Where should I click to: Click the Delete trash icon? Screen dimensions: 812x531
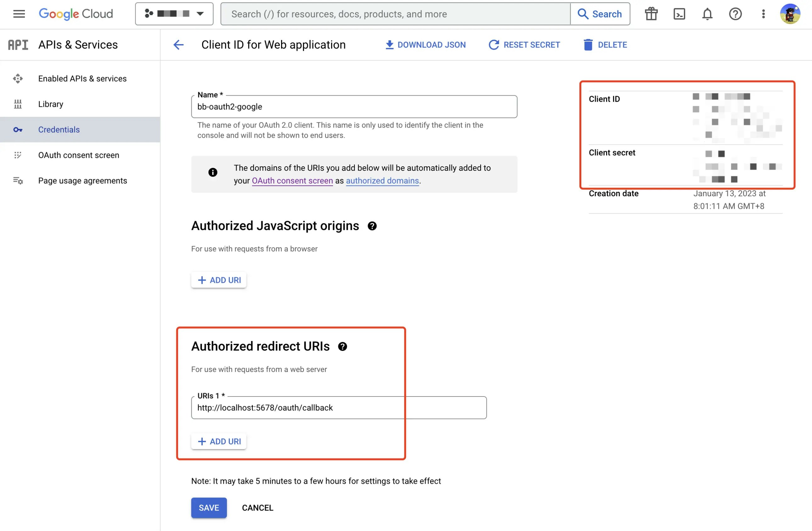[x=588, y=44]
